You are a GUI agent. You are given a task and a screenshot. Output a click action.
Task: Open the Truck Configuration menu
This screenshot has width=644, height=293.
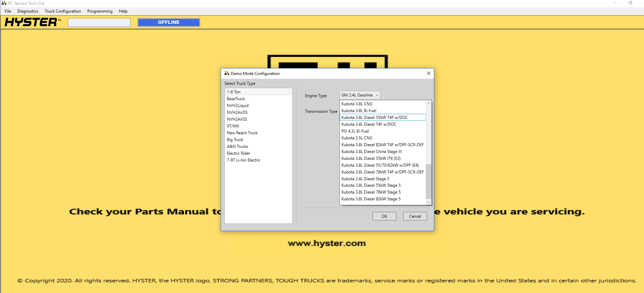pyautogui.click(x=63, y=11)
